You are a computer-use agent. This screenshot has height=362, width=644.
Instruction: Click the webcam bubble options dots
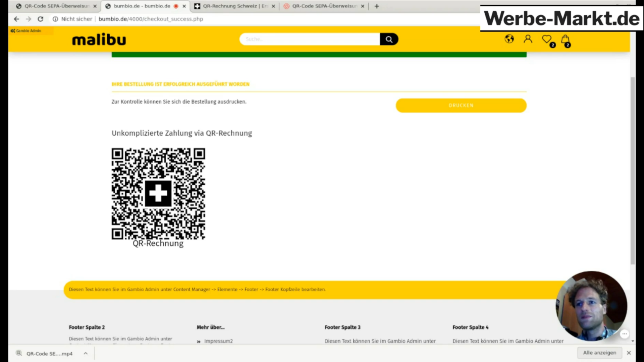[x=624, y=334]
